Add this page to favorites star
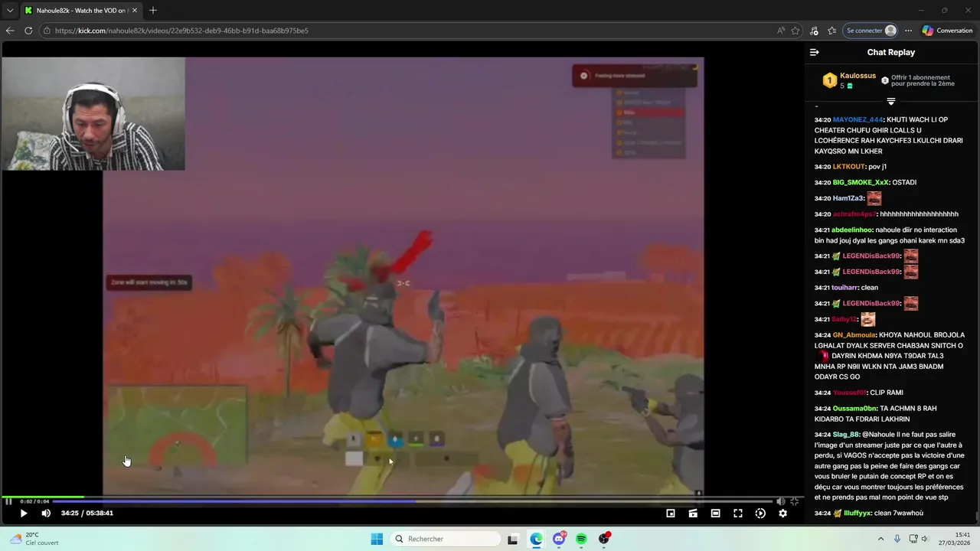This screenshot has width=980, height=551. [x=795, y=31]
